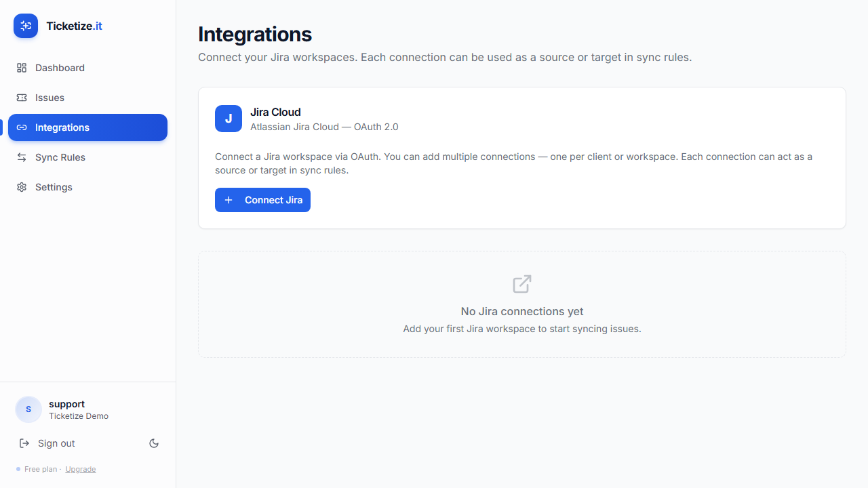Click "Atlassian Jira Cloud — OAuth 2.0" text
Screen dimensions: 868x488
click(324, 127)
